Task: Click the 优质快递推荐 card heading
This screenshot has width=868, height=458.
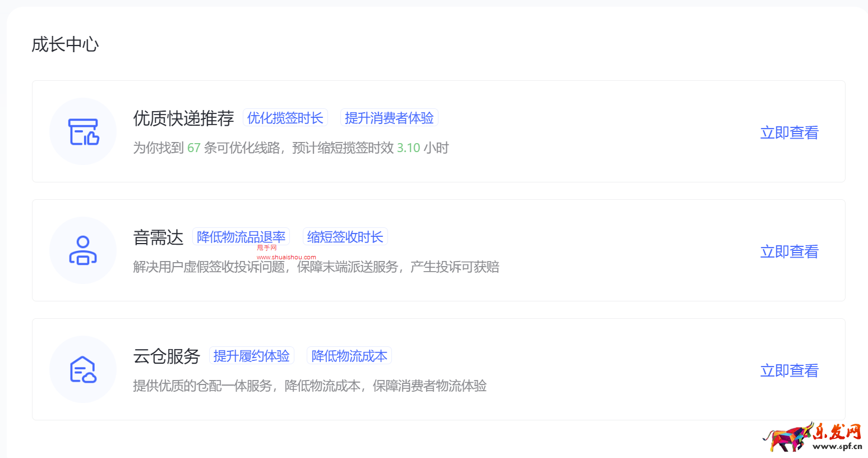Action: (183, 117)
